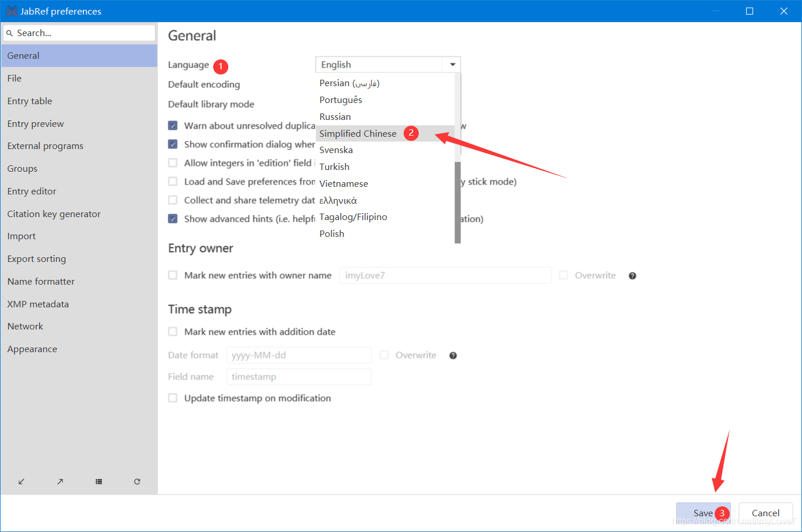The width and height of the screenshot is (802, 532).
Task: Open the File preferences section
Action: (79, 79)
